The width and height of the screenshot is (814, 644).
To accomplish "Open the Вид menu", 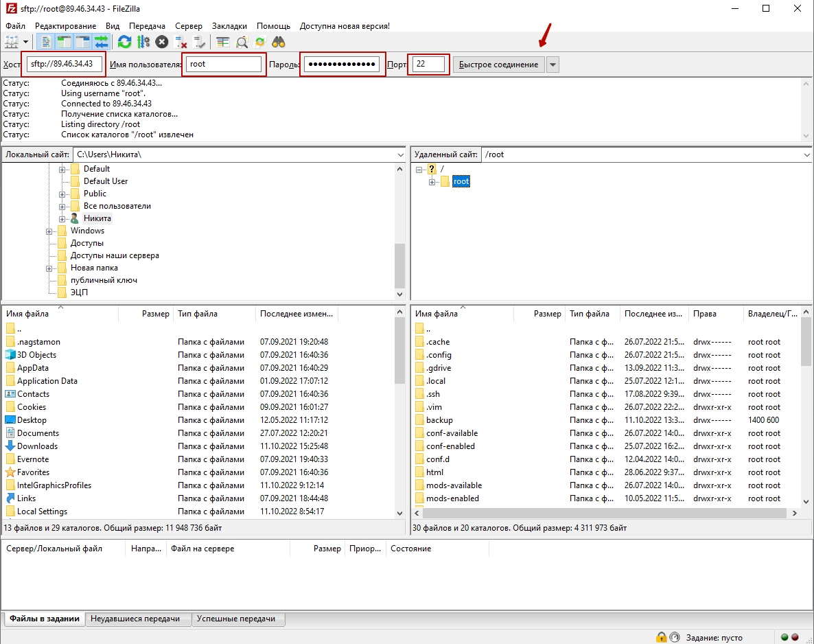I will point(112,26).
